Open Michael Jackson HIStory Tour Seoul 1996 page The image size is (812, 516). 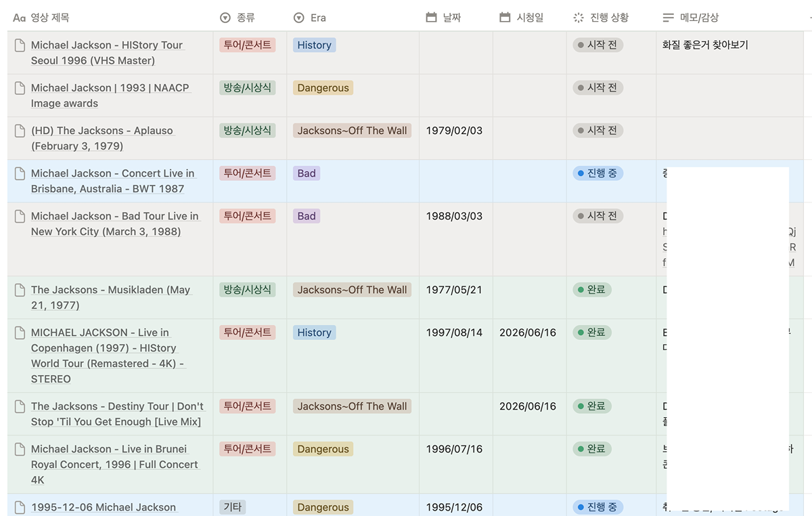pyautogui.click(x=107, y=53)
